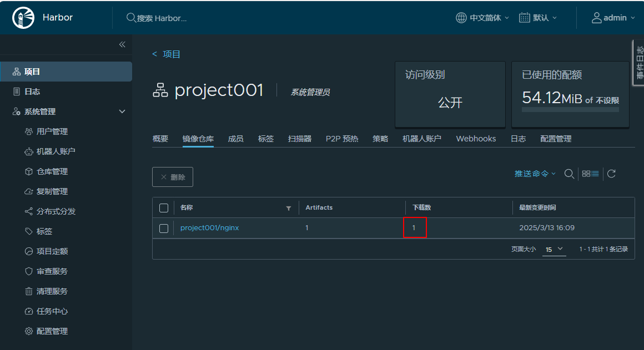Sort by the 下载数 column header
Viewport: 644px width, 350px height.
pos(422,207)
